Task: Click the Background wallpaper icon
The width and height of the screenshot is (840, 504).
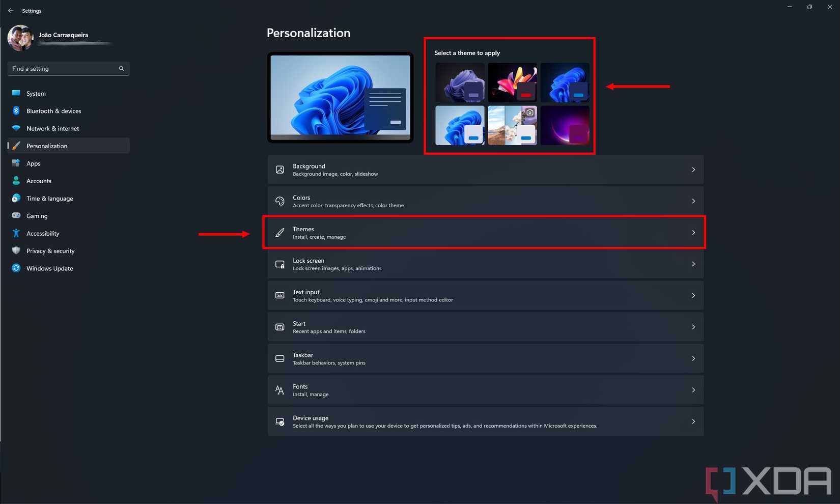Action: click(279, 170)
